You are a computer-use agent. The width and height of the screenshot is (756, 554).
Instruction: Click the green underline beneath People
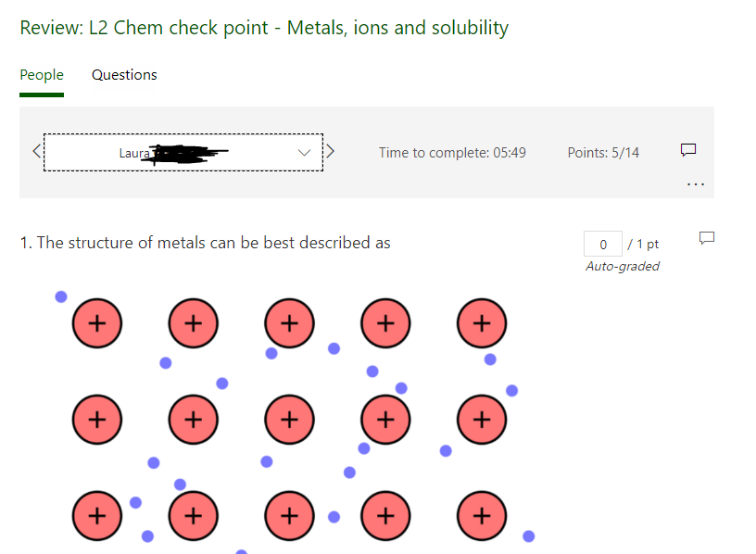pyautogui.click(x=42, y=94)
